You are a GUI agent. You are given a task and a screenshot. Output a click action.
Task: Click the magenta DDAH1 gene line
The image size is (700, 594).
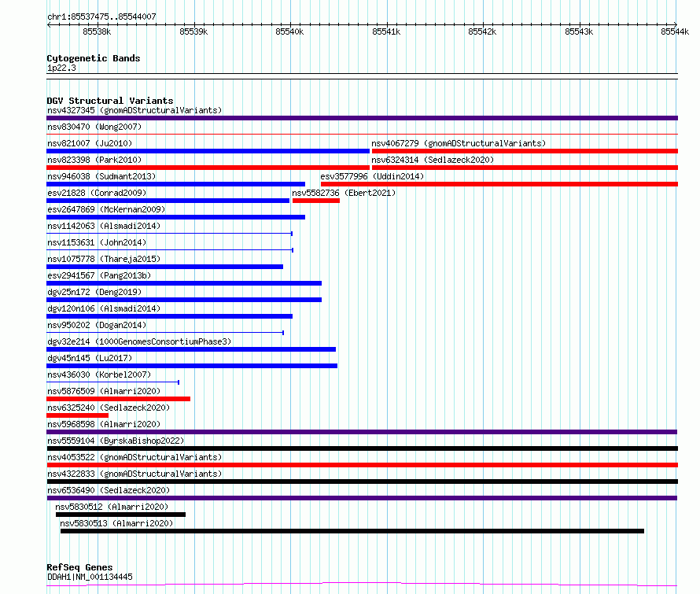click(x=362, y=584)
